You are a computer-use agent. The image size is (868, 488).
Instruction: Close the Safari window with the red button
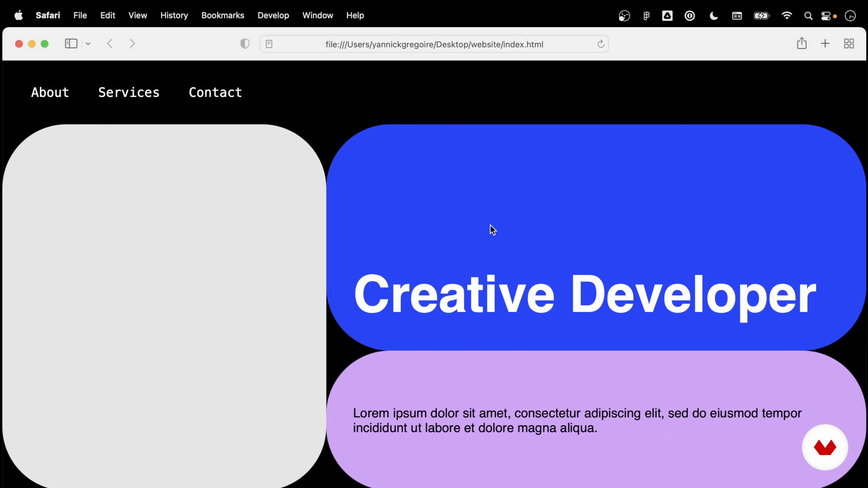click(x=19, y=44)
